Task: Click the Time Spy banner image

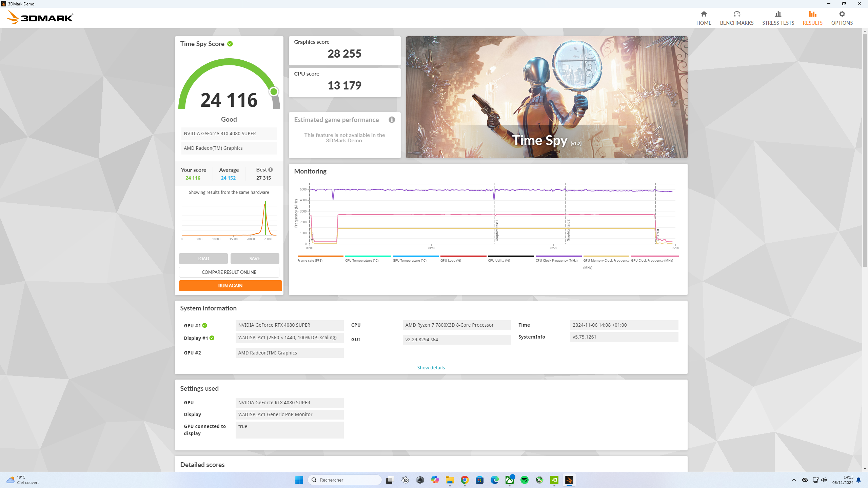Action: (x=547, y=97)
